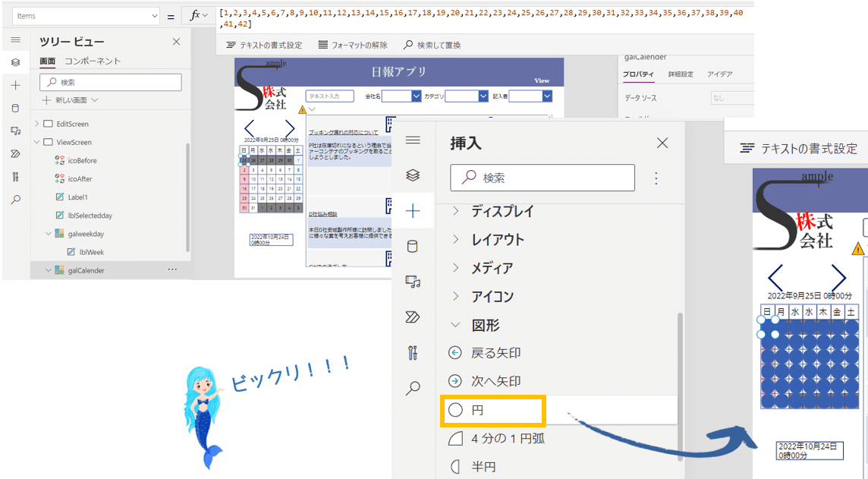Expand the EditScreen node
The height and width of the screenshot is (479, 868).
(x=37, y=124)
